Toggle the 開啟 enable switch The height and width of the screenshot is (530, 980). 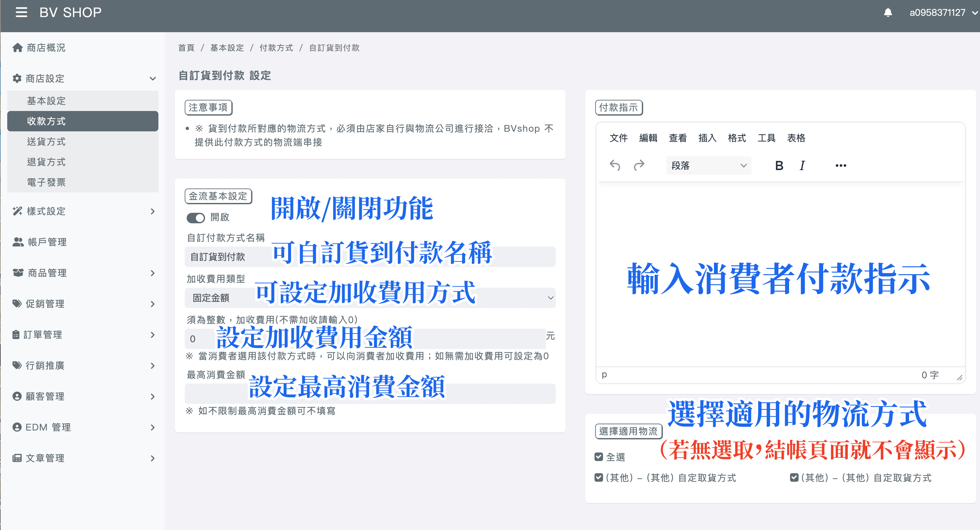[x=196, y=218]
